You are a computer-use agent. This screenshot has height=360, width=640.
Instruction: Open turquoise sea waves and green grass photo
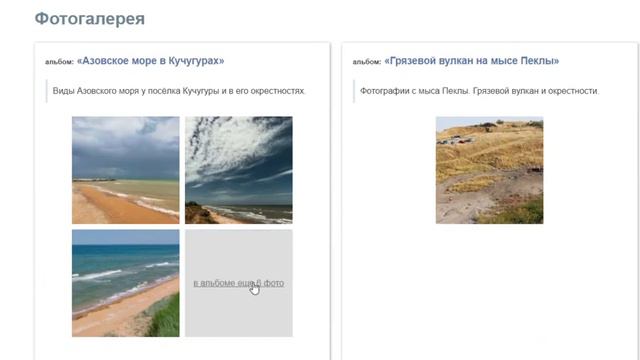126,283
